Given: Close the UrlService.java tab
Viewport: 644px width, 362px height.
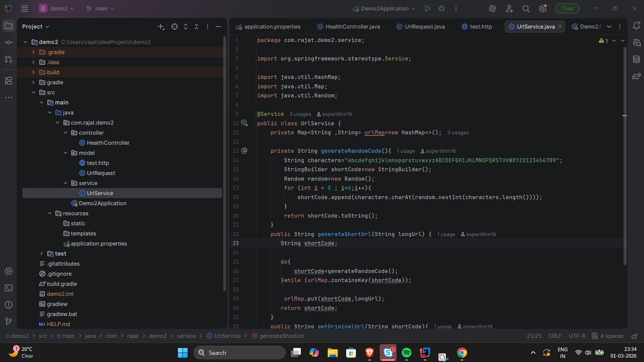Looking at the screenshot, I should click(560, 26).
